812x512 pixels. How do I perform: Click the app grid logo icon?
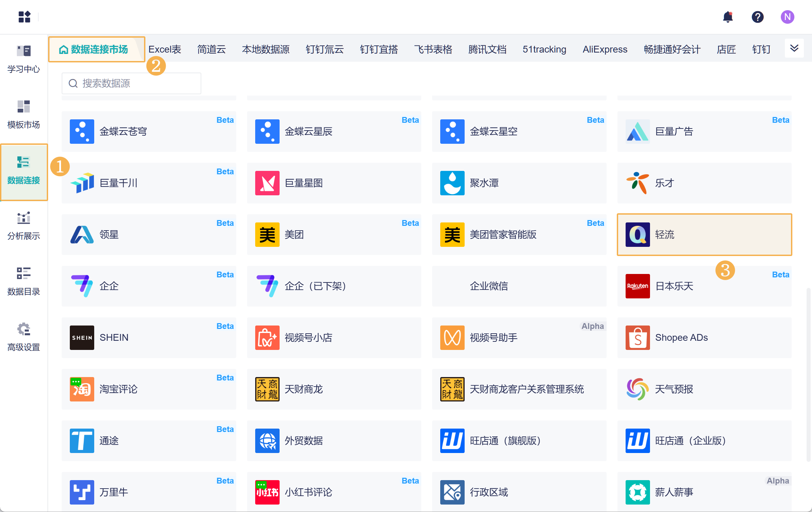point(24,17)
